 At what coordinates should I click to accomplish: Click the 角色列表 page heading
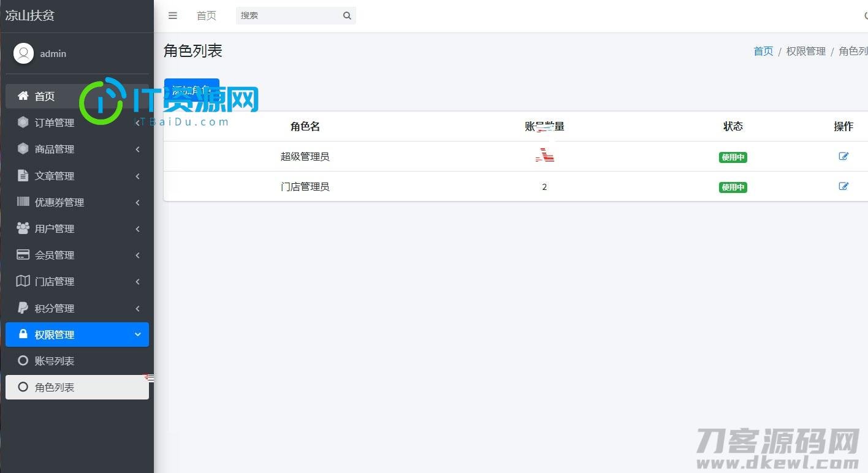click(x=193, y=51)
